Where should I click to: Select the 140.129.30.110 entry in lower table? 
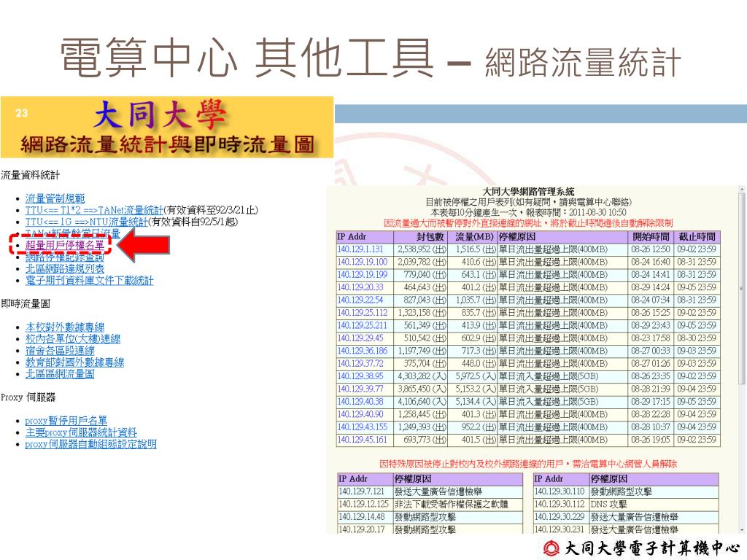point(560,491)
